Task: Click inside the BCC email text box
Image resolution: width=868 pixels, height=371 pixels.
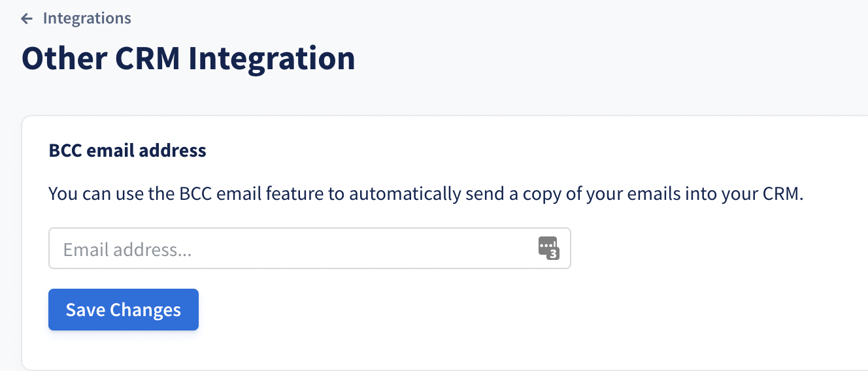Action: 310,248
